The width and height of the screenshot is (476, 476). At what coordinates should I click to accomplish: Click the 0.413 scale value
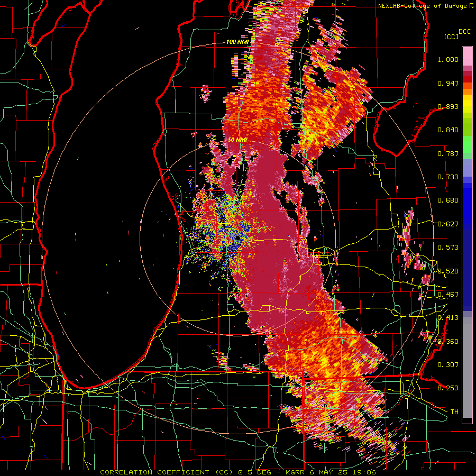click(x=448, y=318)
